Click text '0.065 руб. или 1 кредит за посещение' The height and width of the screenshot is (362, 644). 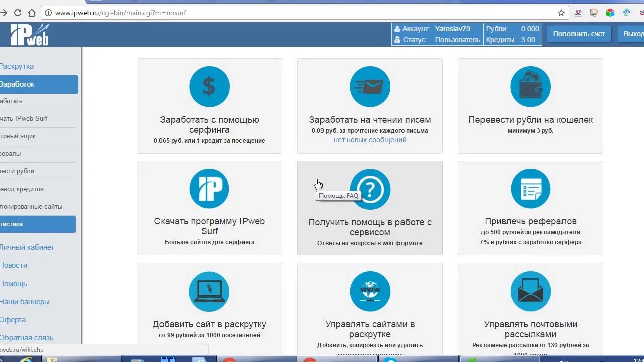pyautogui.click(x=209, y=141)
